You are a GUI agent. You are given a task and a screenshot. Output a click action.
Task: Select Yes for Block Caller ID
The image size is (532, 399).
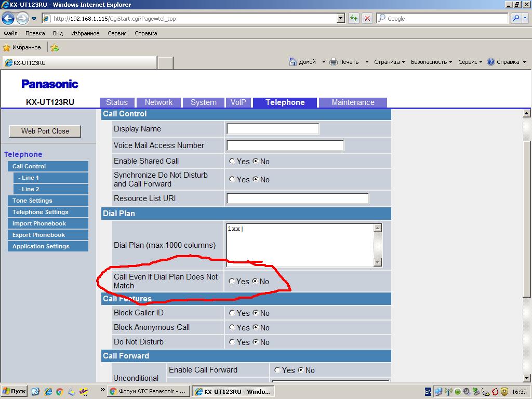(x=232, y=313)
